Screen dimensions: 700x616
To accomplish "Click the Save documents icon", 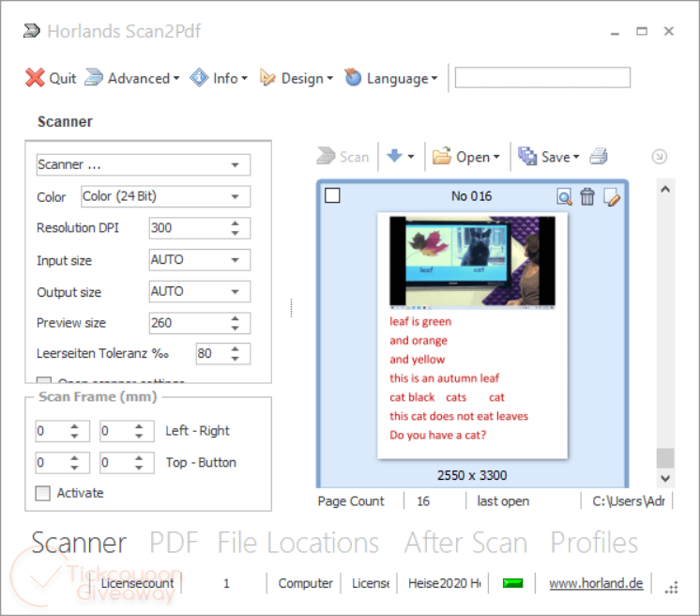I will (x=527, y=156).
